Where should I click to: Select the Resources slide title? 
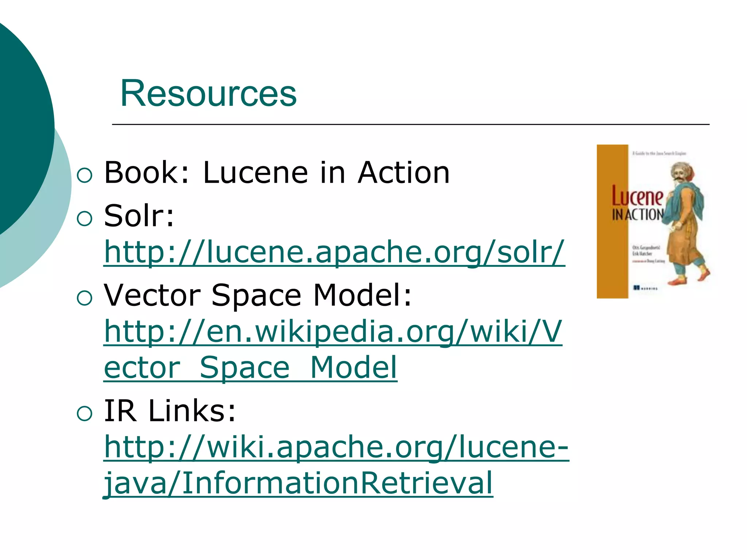click(208, 93)
